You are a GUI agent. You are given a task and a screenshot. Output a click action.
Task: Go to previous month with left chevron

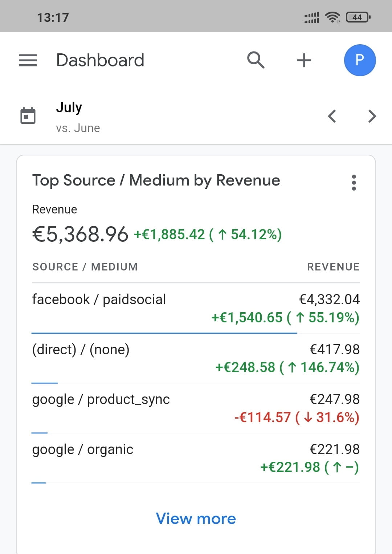click(332, 116)
